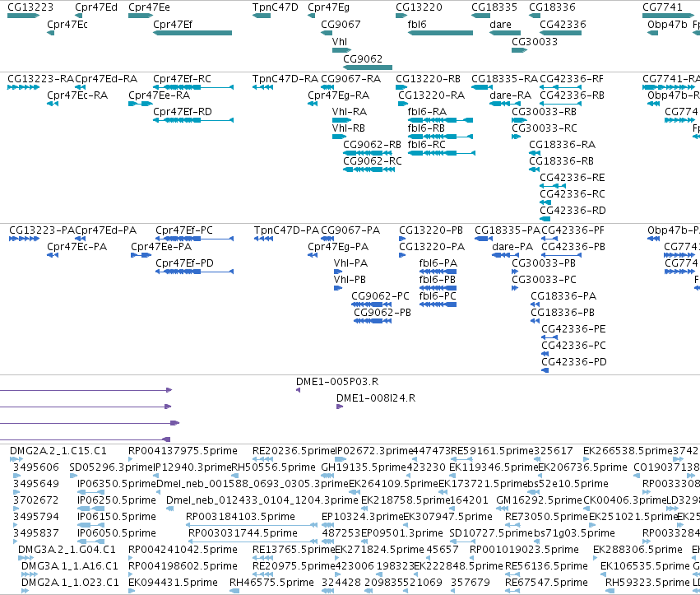Select the RE20236.5prime EST label
Screen dimensions: 700x595
[x=294, y=451]
